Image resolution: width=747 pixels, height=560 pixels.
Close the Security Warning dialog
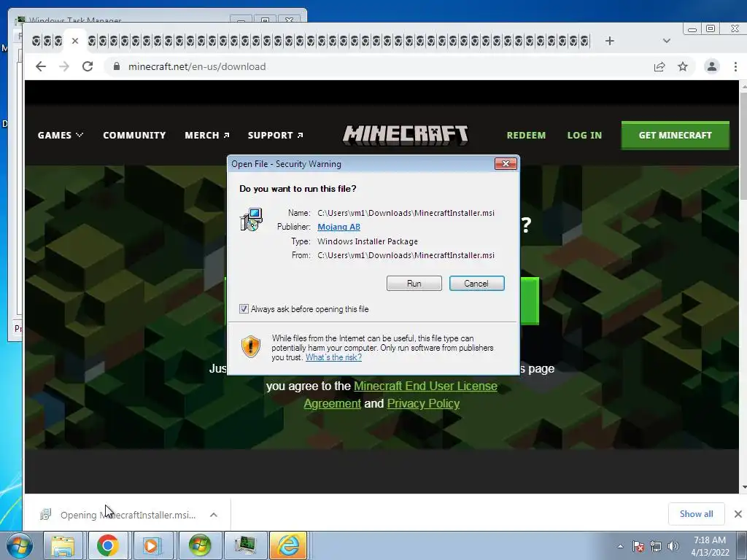[x=506, y=164]
